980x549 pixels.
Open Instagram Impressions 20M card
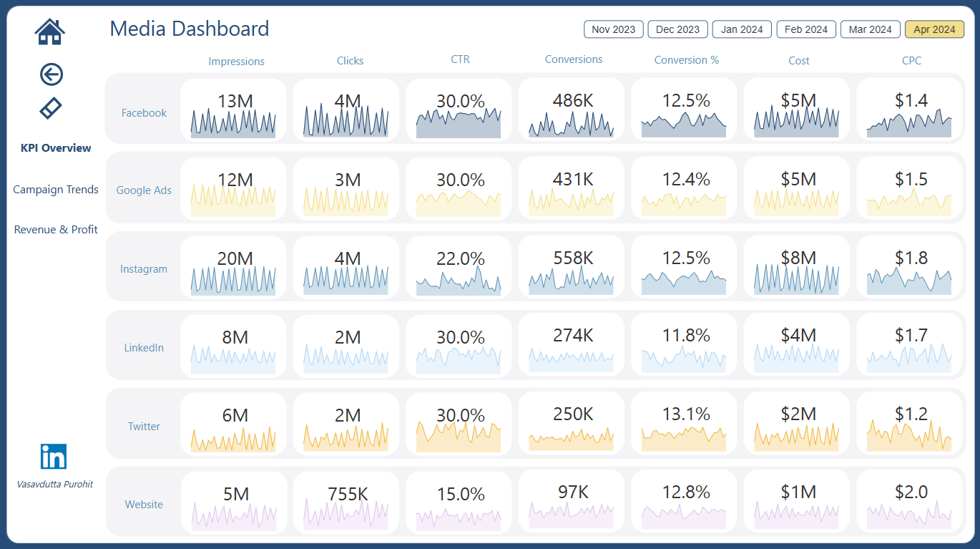tap(233, 268)
